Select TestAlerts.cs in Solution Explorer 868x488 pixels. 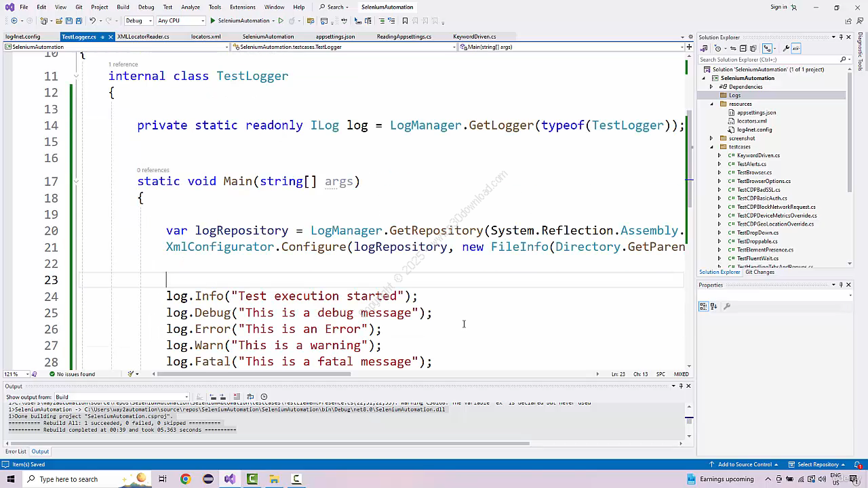(751, 164)
